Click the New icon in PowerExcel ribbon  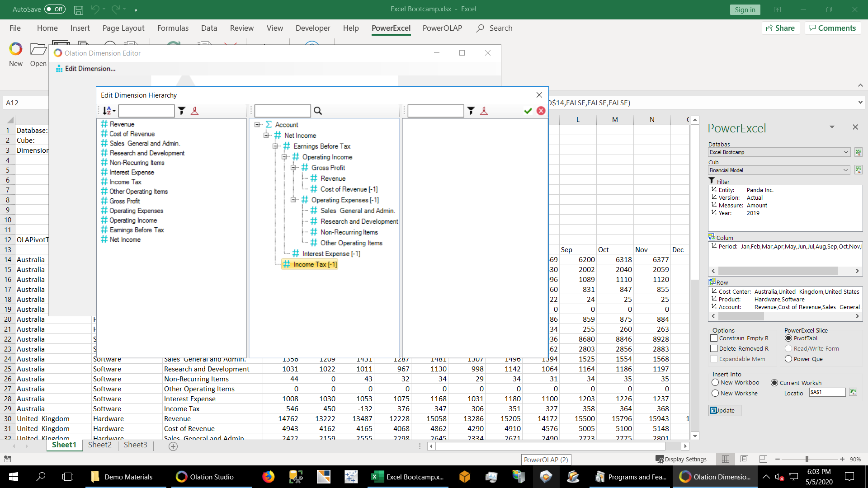coord(15,49)
